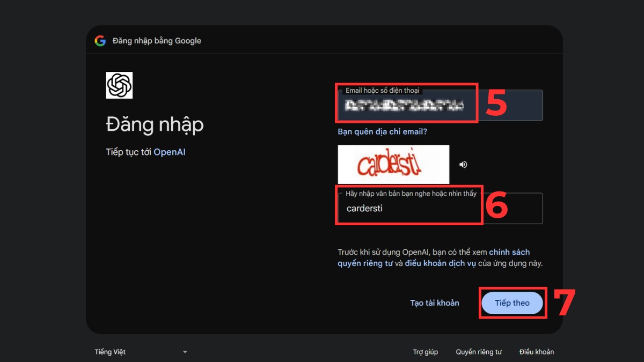Viewport: 644px width, 362px height.
Task: Click the OpenAI link under Đăng nhập
Action: (170, 152)
